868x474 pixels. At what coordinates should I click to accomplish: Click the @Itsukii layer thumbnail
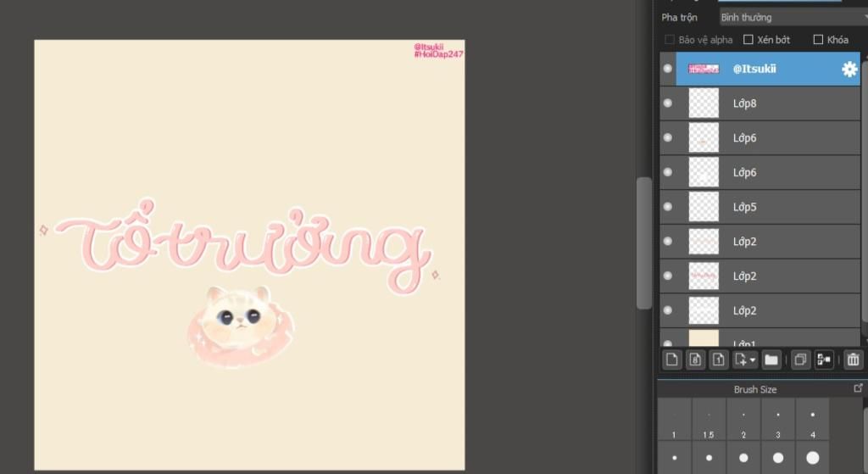tap(704, 69)
